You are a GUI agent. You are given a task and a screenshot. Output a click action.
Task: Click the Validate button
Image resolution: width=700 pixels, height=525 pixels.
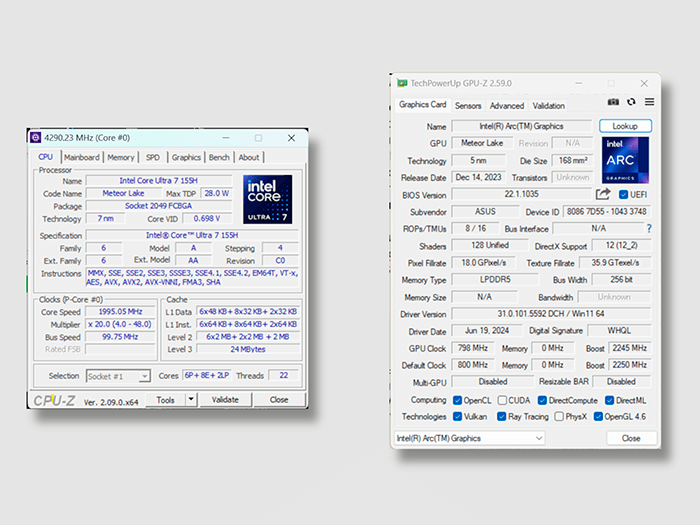tap(225, 400)
